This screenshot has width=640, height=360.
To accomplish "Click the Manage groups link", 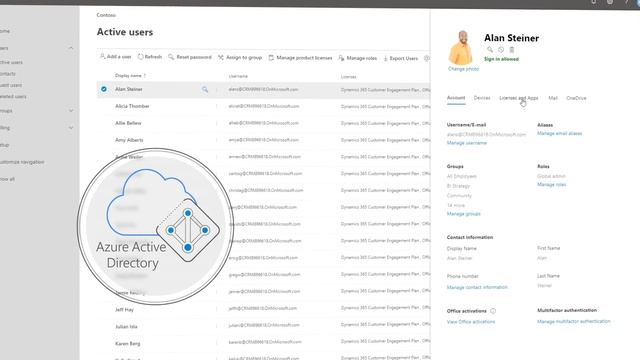I will pos(463,214).
